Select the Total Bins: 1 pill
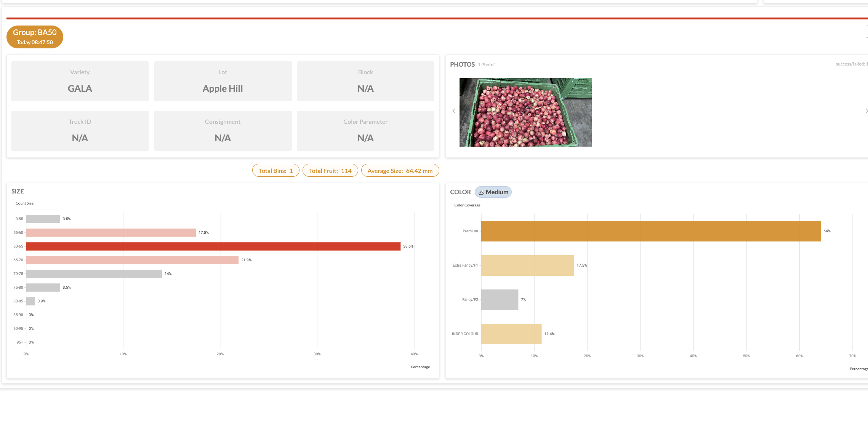 click(x=275, y=171)
